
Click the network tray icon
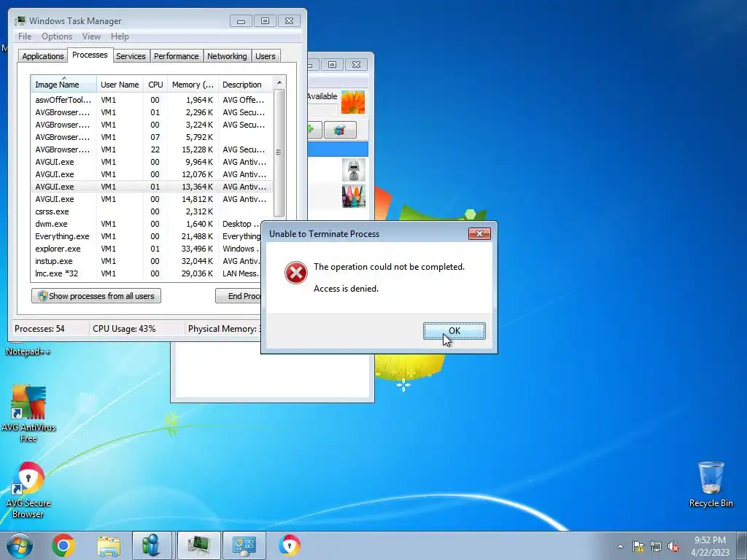[x=656, y=546]
